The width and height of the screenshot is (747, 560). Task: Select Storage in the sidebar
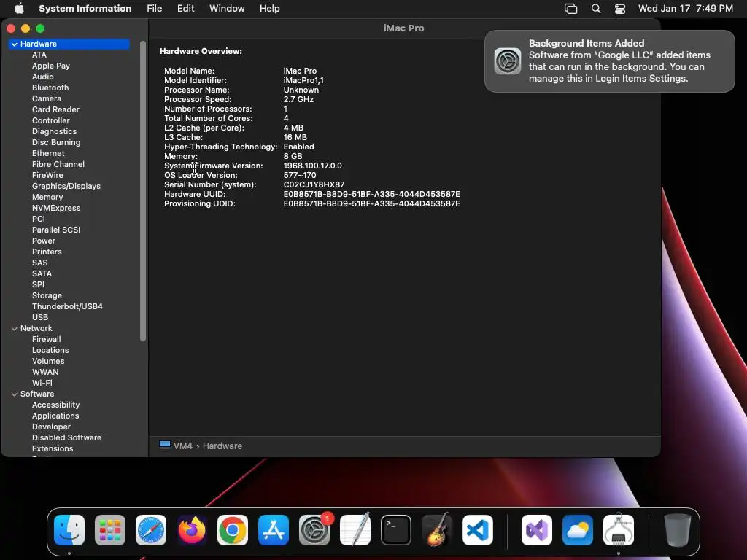[x=47, y=296]
